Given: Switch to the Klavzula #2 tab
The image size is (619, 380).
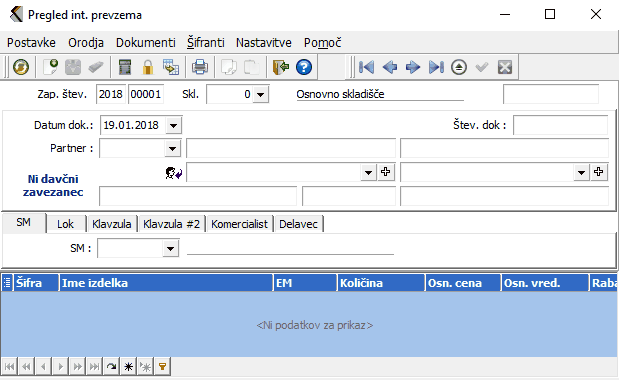Looking at the screenshot, I should [x=171, y=224].
